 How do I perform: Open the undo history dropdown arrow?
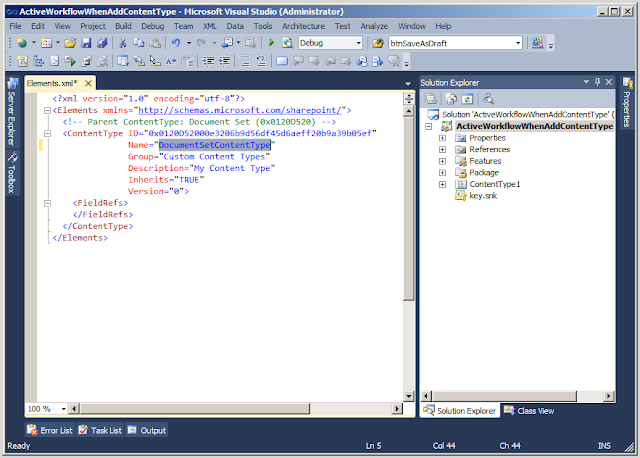click(189, 43)
